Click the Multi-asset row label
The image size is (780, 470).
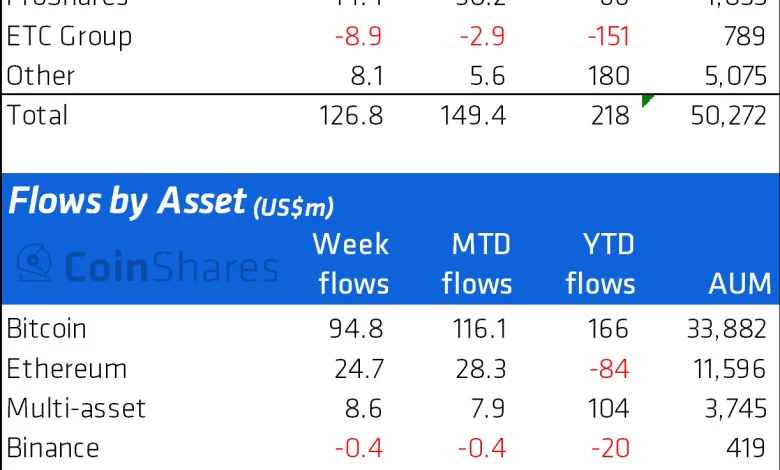coord(76,408)
